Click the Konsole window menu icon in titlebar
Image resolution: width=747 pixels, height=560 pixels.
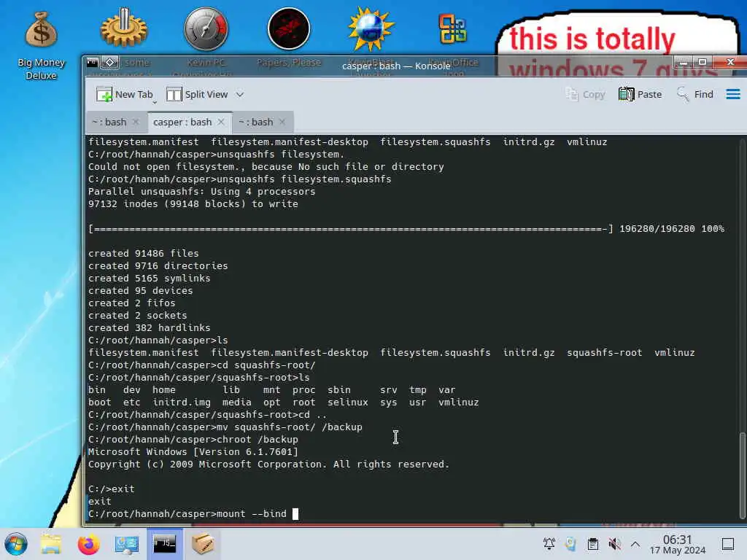pyautogui.click(x=93, y=63)
